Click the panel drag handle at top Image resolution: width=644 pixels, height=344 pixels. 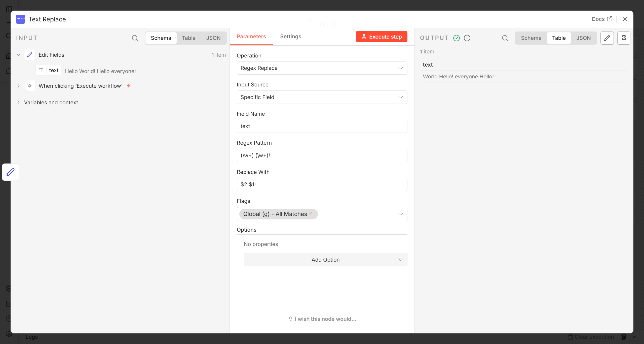pyautogui.click(x=322, y=24)
